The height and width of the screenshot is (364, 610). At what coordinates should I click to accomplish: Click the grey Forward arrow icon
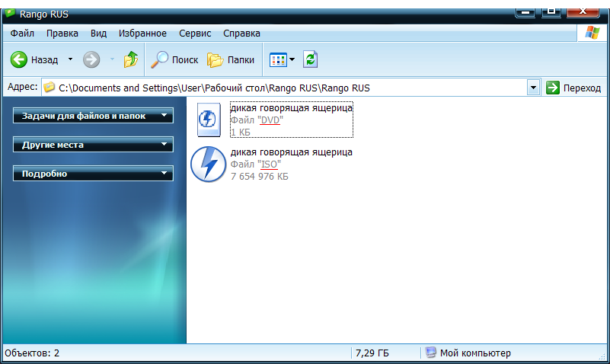[x=91, y=60]
